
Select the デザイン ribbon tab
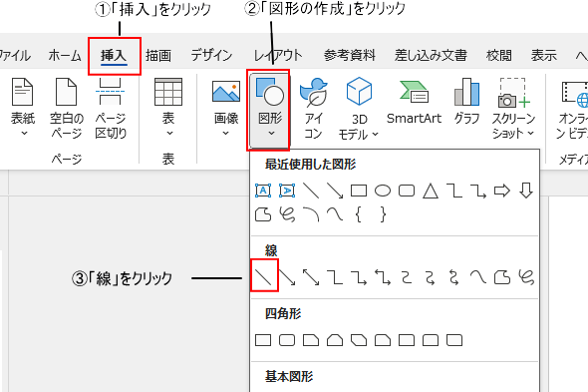point(211,56)
